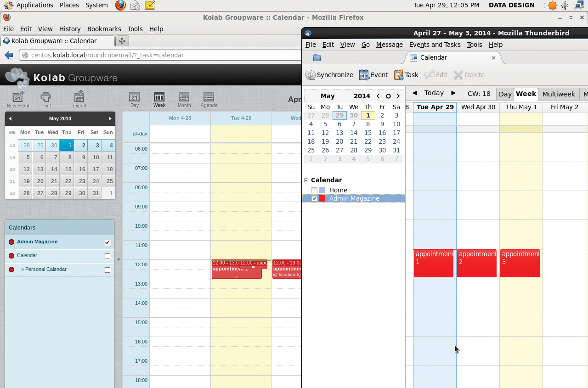Screen dimensions: 588x388
Task: Navigate to the previous week in Thunderbird
Action: 414,93
